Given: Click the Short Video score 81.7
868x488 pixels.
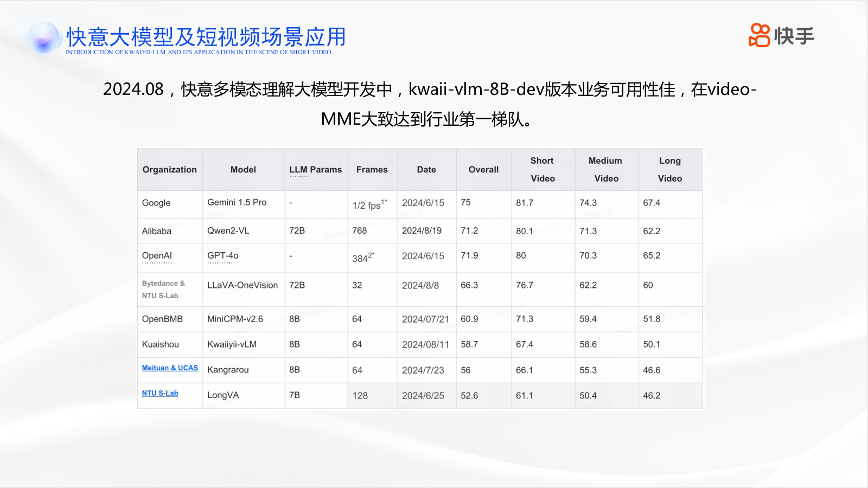Looking at the screenshot, I should pos(525,203).
